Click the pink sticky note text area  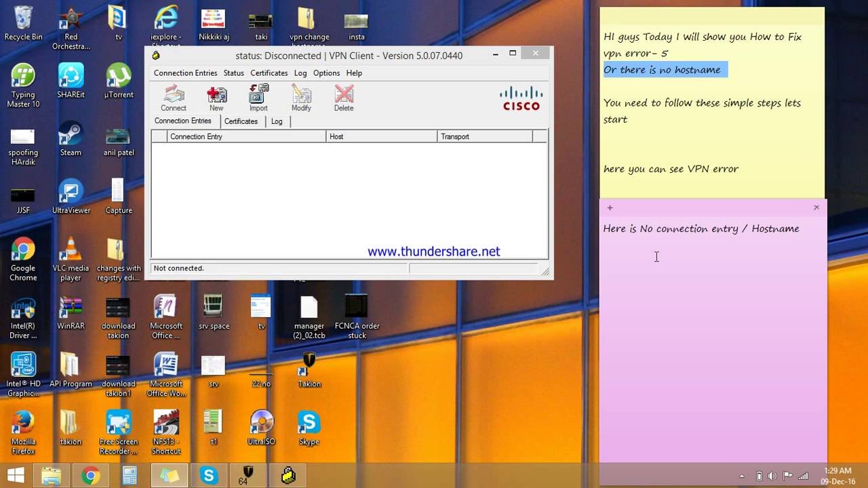712,339
